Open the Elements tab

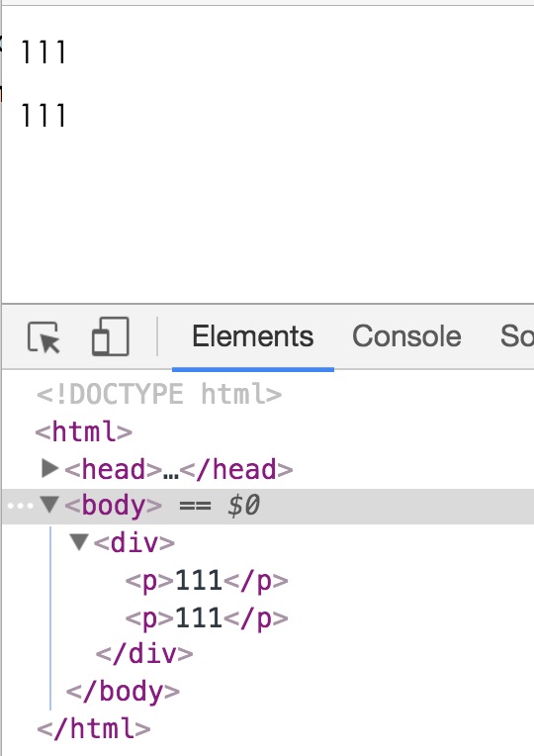point(252,336)
